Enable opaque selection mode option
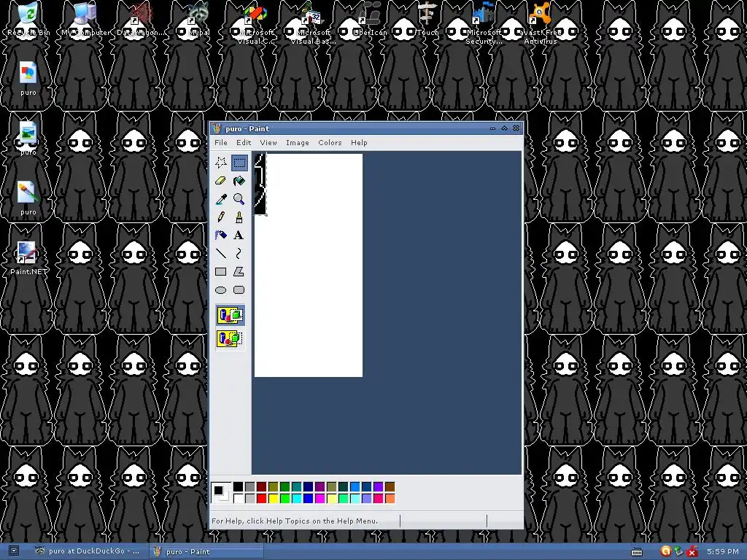747x560 pixels. pos(231,315)
